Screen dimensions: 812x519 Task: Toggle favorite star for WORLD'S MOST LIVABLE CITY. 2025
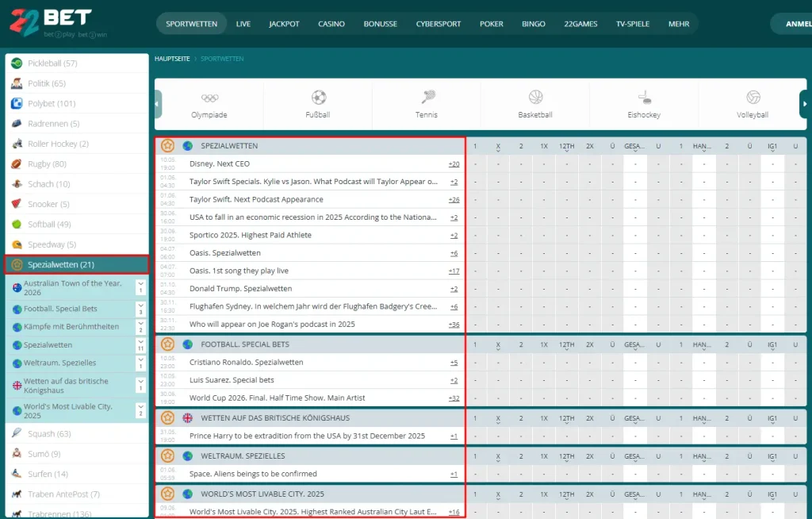[x=167, y=494]
